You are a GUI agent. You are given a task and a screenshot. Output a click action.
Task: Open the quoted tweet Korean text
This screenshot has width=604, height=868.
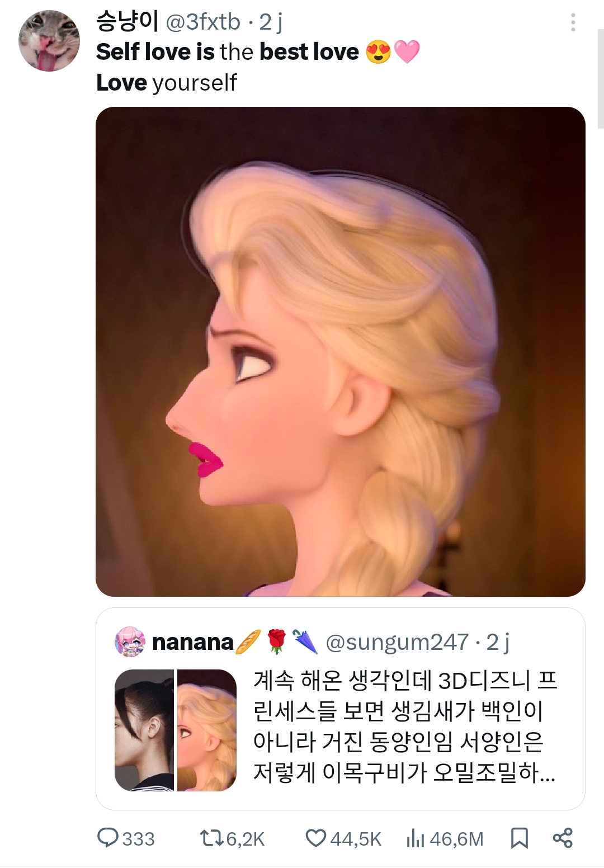coord(405,727)
